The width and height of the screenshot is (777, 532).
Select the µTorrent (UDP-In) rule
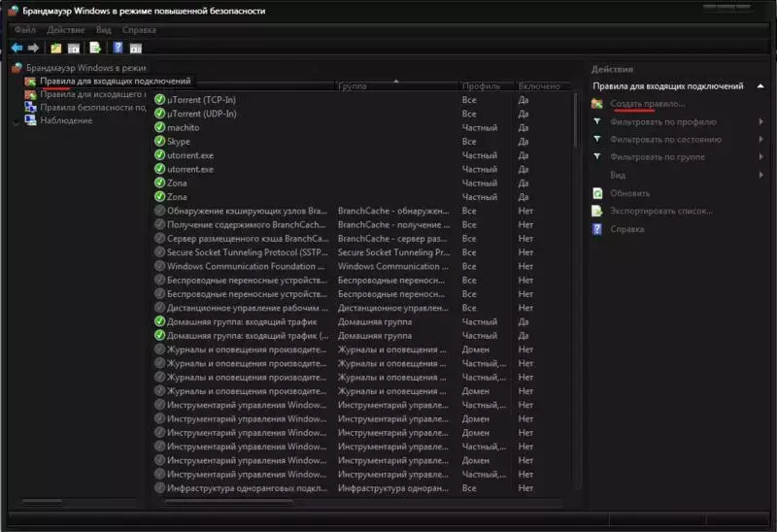click(x=202, y=114)
